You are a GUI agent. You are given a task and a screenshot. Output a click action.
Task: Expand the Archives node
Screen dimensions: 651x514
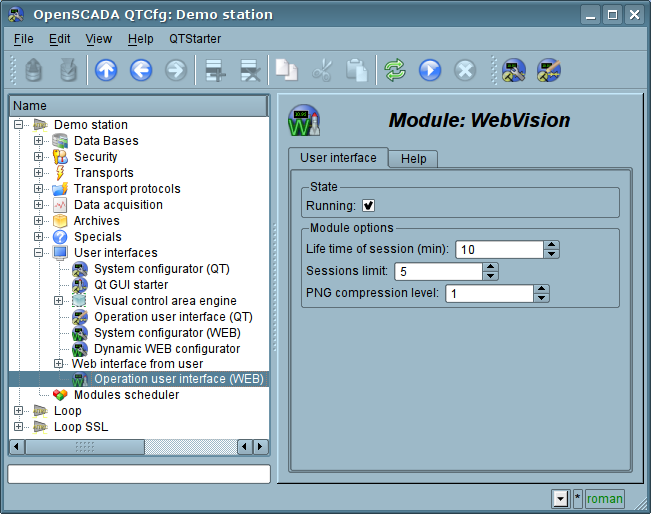coord(38,220)
